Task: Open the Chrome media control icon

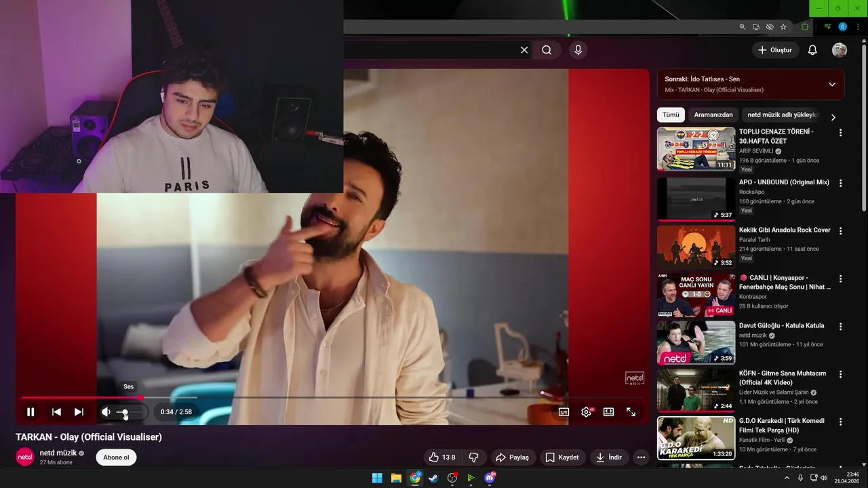Action: tap(828, 27)
